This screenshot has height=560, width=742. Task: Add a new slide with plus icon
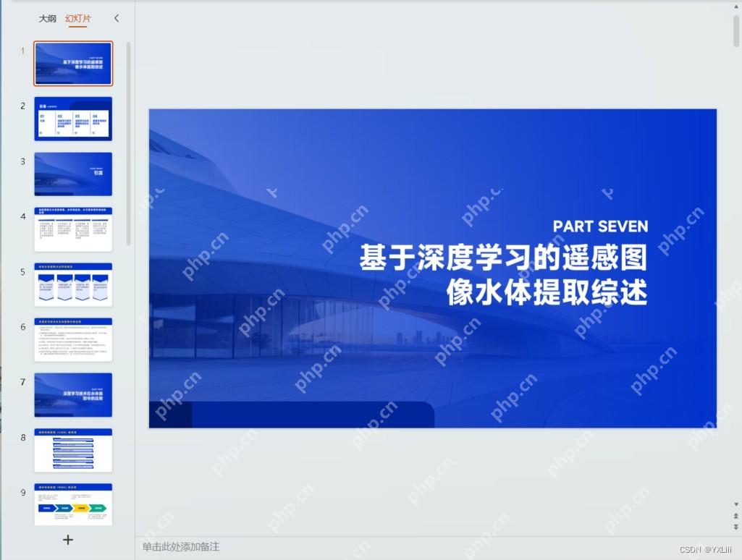pos(68,540)
